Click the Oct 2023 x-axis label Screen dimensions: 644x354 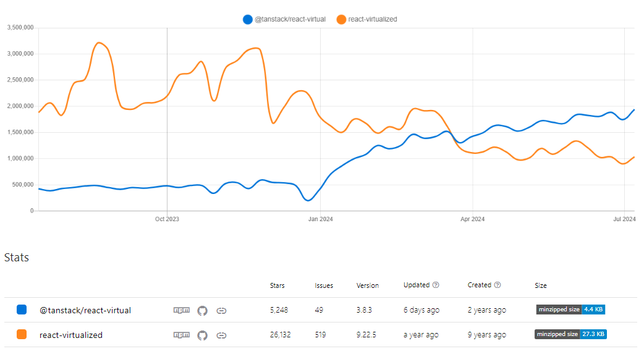[167, 219]
